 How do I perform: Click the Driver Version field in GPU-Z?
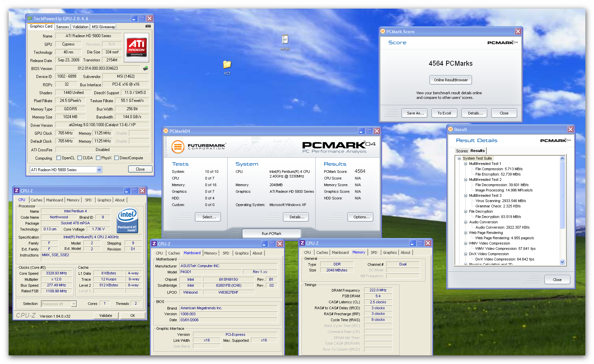pos(102,125)
